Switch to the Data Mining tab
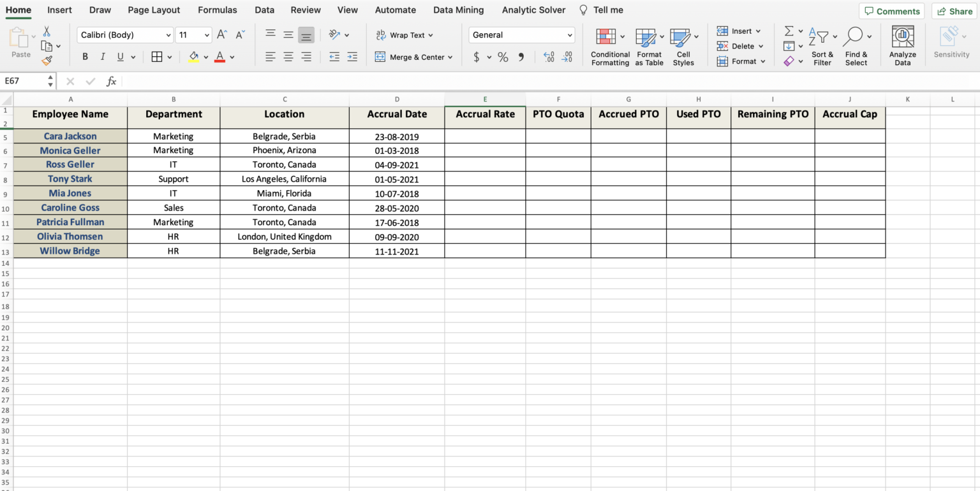 pyautogui.click(x=458, y=10)
